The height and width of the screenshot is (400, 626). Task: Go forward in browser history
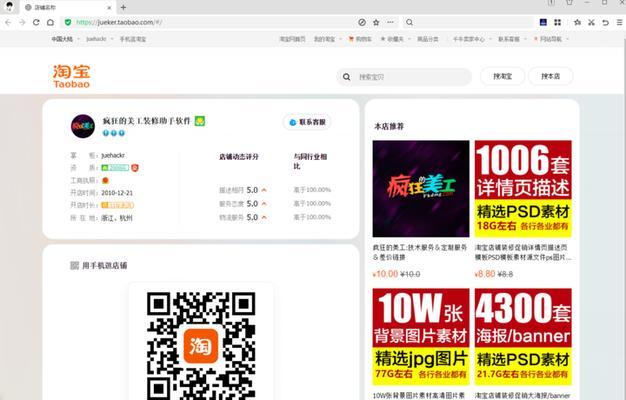22,22
